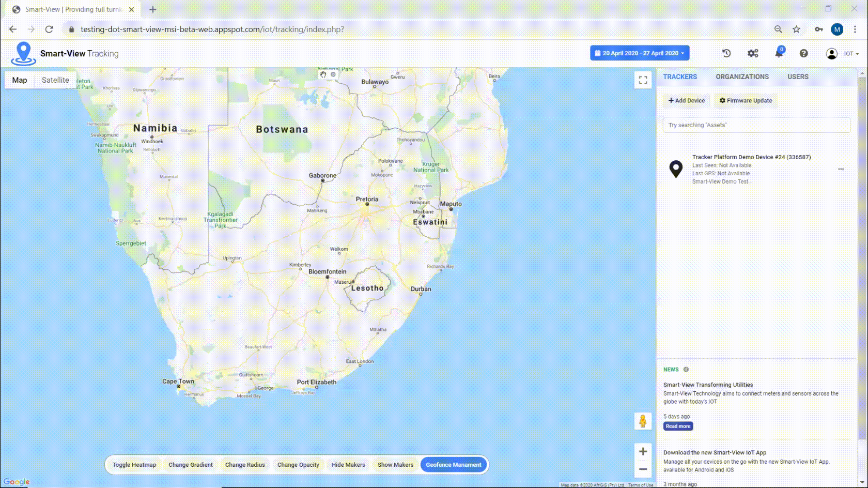Toggle Heatmap on the map
The image size is (868, 488).
pos(134,465)
